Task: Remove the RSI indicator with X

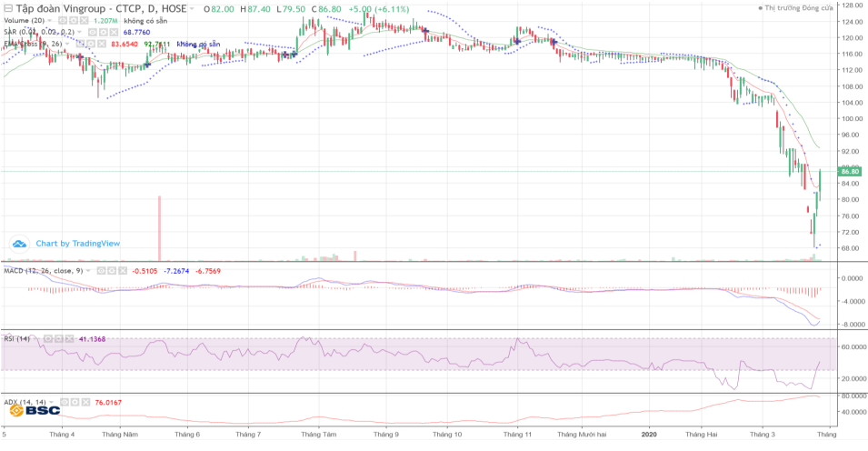Action: [70, 338]
